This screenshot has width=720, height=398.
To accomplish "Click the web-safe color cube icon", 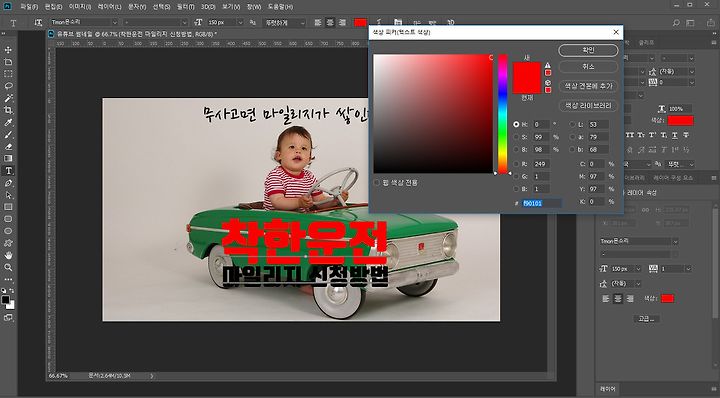I will pyautogui.click(x=548, y=83).
